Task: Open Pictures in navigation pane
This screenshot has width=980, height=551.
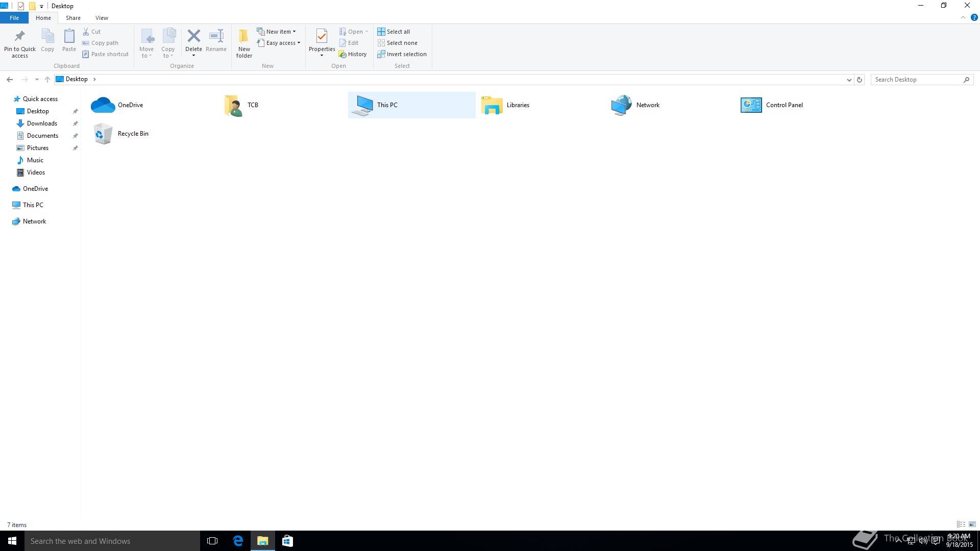Action: click(38, 148)
